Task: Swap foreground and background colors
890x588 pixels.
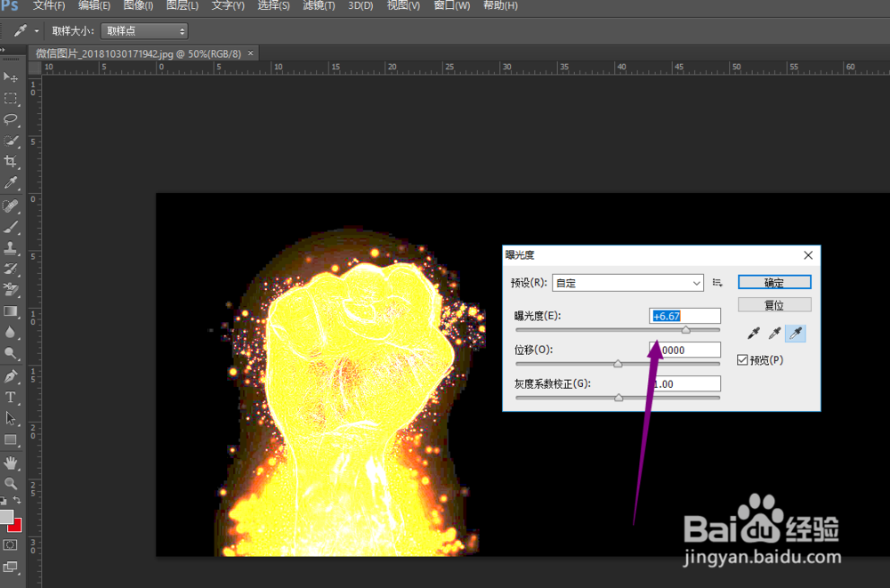Action: coord(18,500)
